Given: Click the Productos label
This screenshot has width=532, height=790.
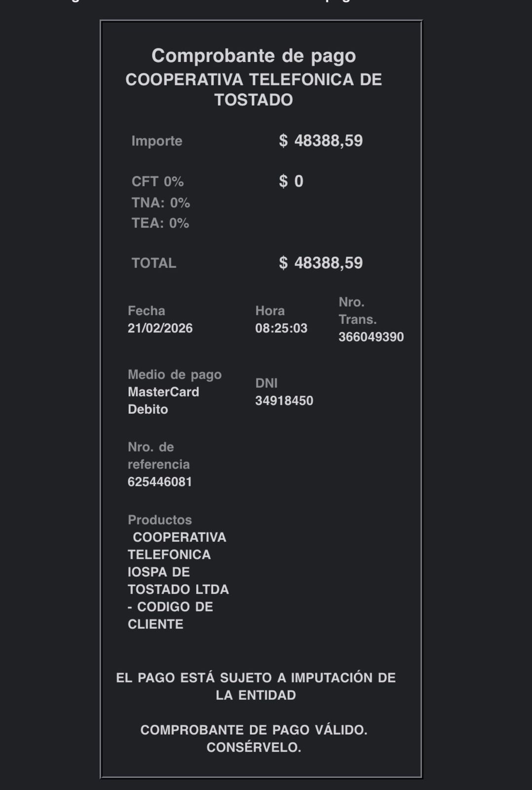Looking at the screenshot, I should coord(160,520).
